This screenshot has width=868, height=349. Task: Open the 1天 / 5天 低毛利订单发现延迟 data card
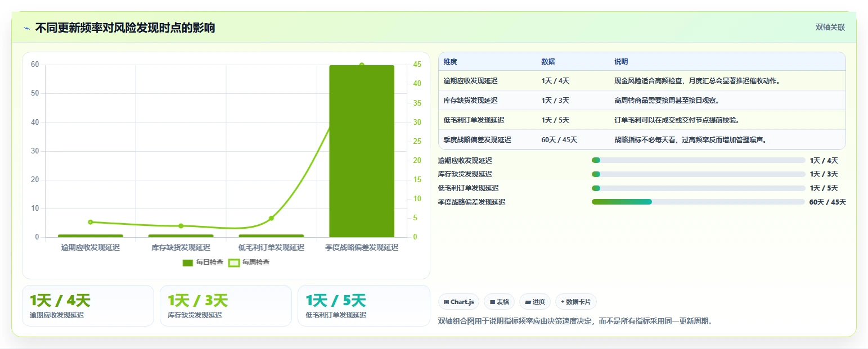click(x=363, y=306)
